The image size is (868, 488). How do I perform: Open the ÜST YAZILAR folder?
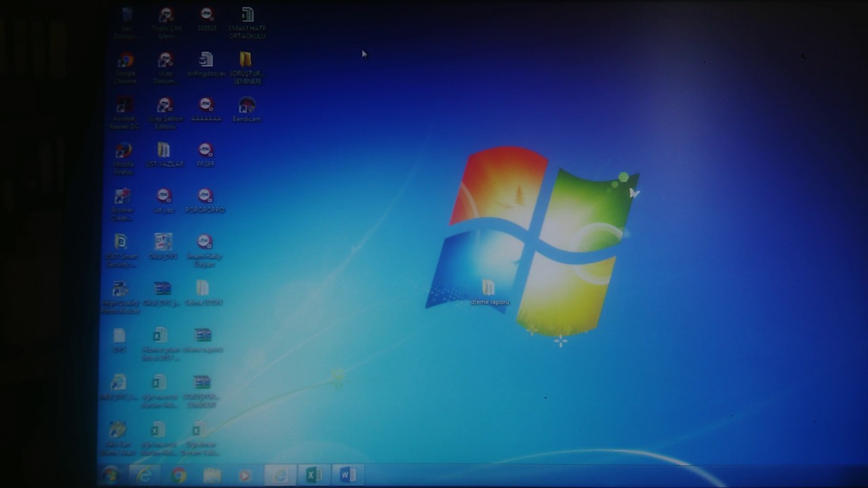coord(164,155)
